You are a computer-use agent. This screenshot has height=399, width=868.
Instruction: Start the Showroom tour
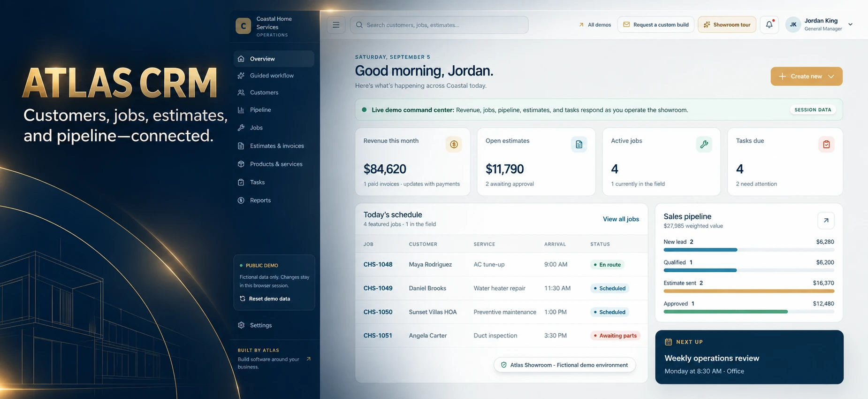tap(727, 25)
